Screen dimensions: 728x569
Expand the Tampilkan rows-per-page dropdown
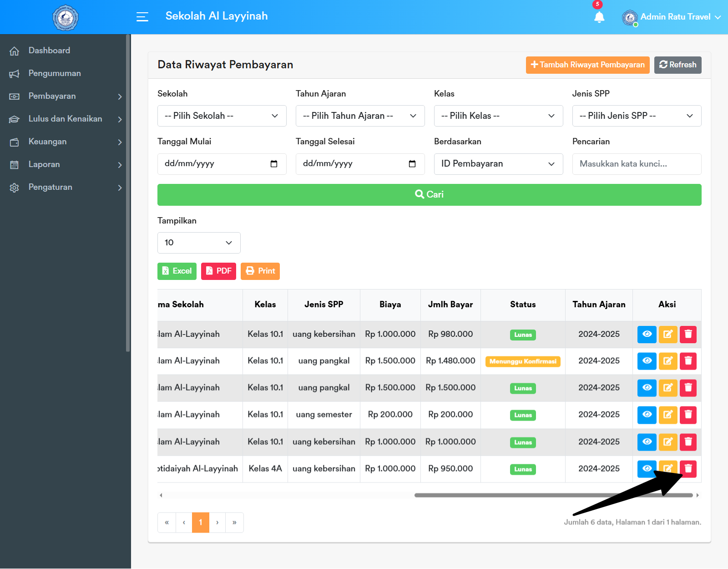click(199, 243)
